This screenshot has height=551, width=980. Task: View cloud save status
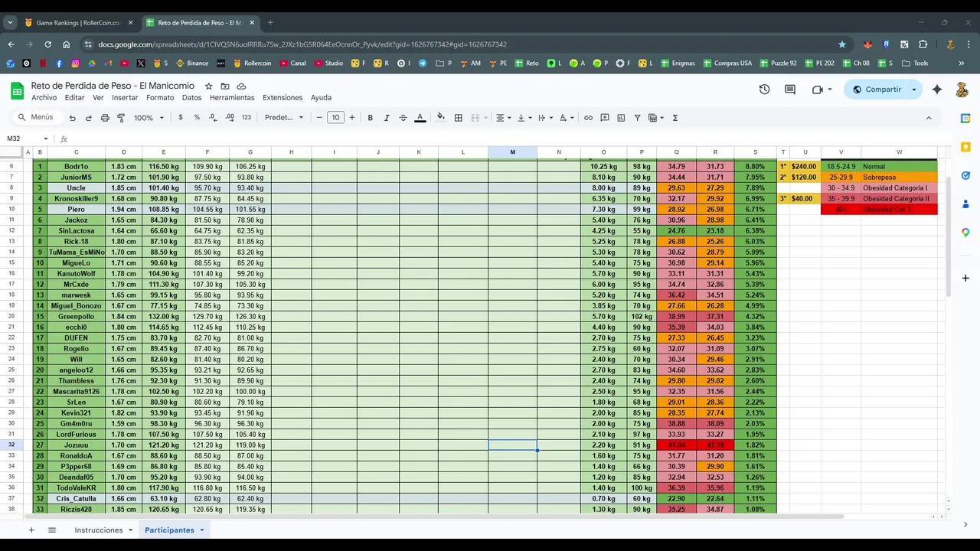pyautogui.click(x=242, y=86)
